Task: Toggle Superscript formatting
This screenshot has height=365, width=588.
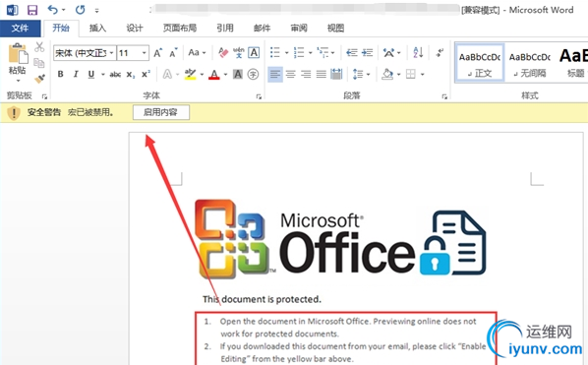Action: (x=146, y=74)
